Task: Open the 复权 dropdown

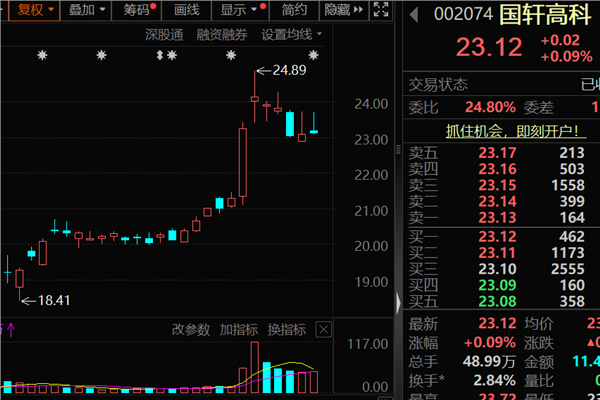Action: click(x=34, y=10)
